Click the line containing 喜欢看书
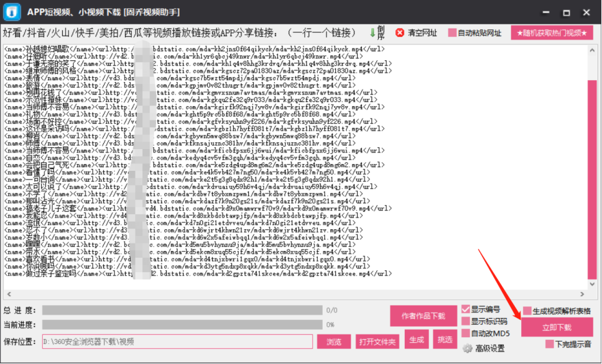The height and width of the screenshot is (364, 602). (x=187, y=259)
